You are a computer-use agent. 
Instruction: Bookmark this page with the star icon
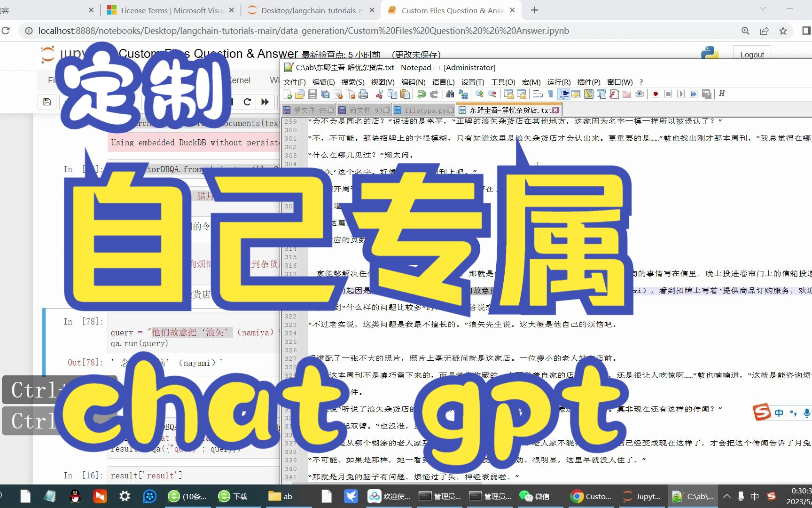tap(783, 31)
